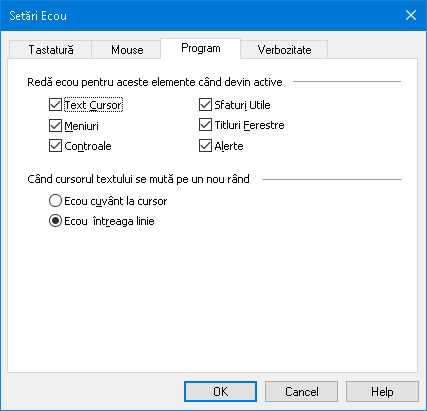427x411 pixels.
Task: Open Help for echo settings
Action: coord(382,392)
